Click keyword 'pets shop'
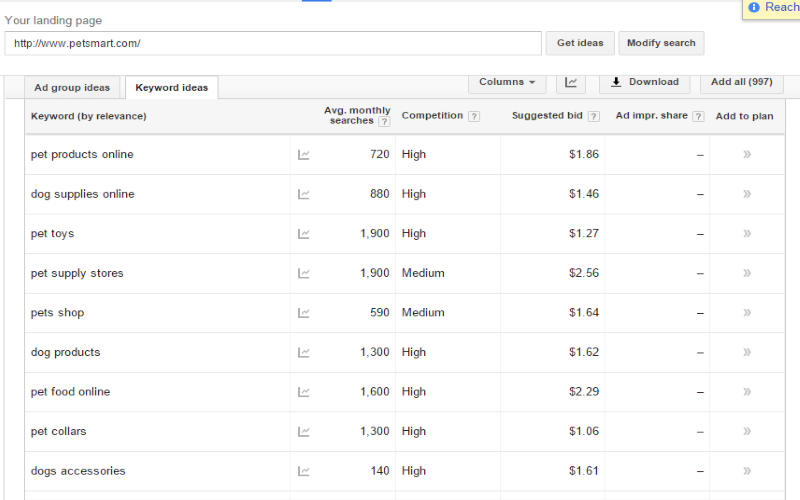The height and width of the screenshot is (500, 800). 57,312
